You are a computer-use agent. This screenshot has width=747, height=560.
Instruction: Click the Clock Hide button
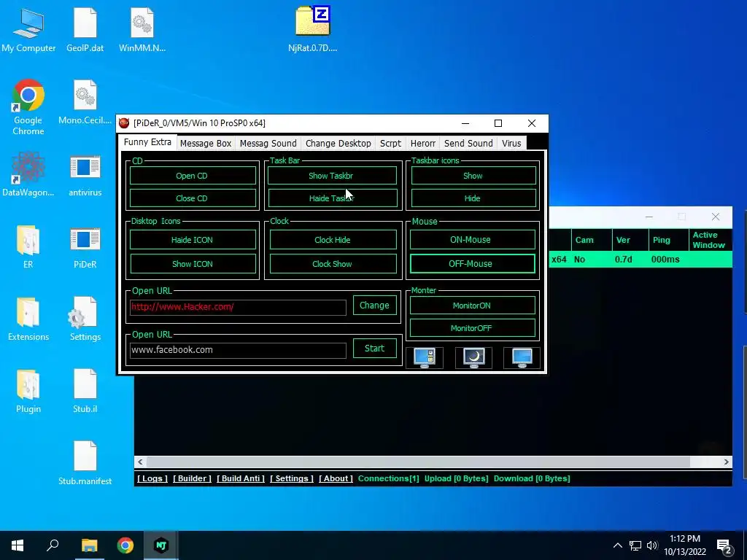[x=333, y=240]
